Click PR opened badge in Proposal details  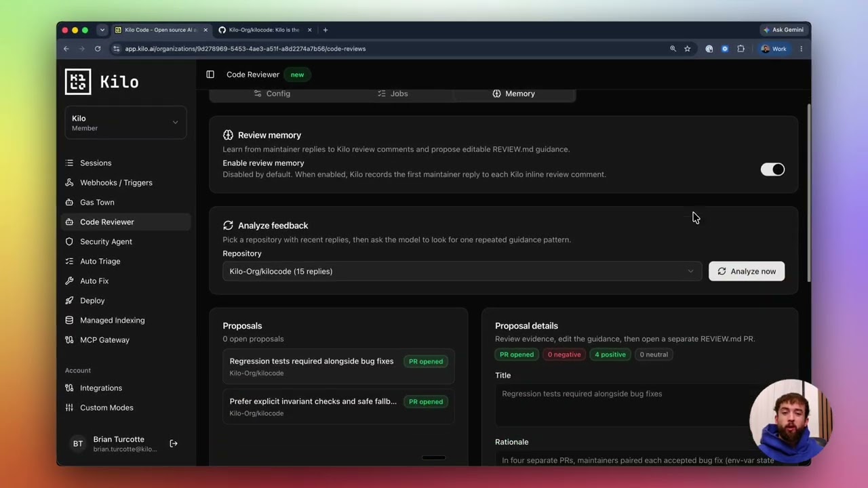517,354
